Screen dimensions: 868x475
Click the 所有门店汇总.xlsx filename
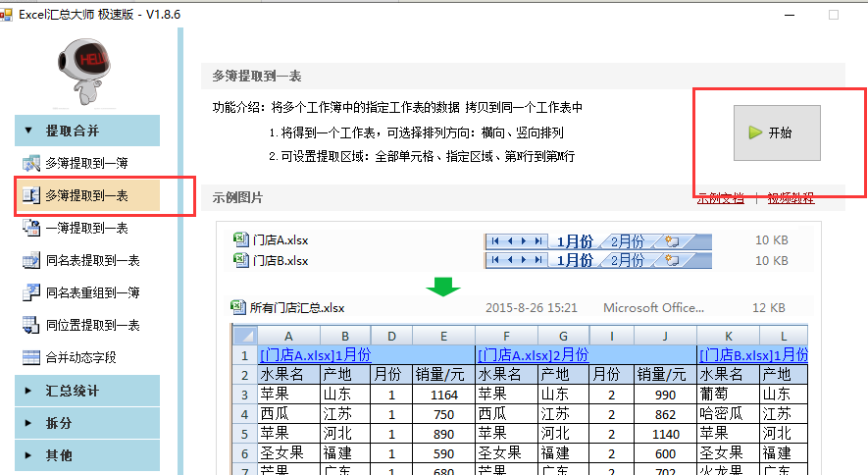(x=297, y=308)
